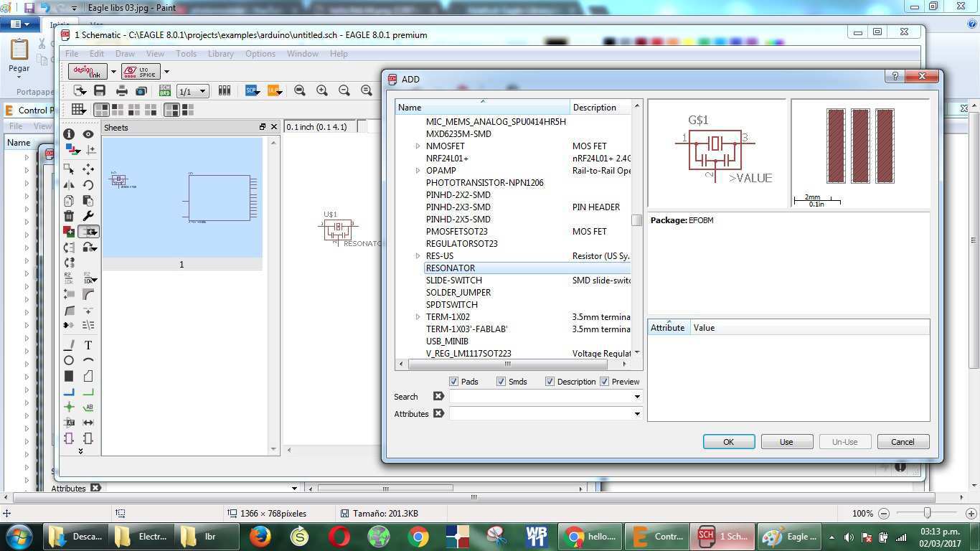Zoom in on the schematic
Viewport: 980px width, 551px height.
pyautogui.click(x=322, y=90)
